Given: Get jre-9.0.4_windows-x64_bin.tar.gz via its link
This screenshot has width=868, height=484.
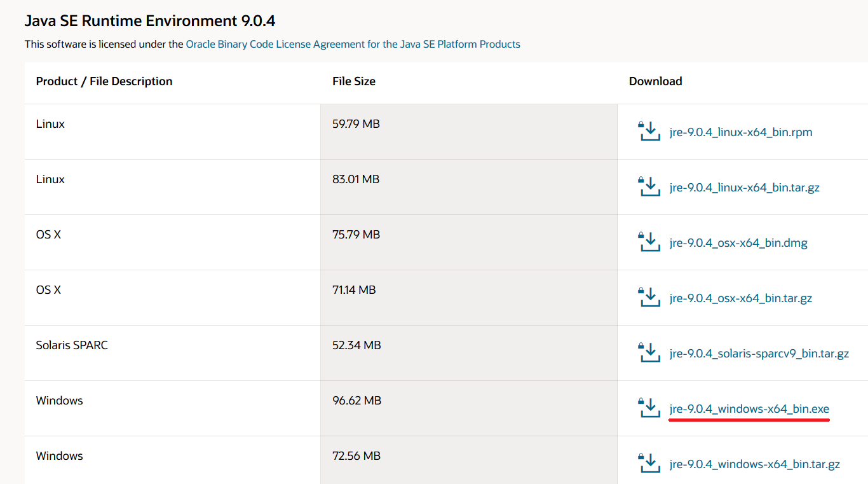Looking at the screenshot, I should click(754, 464).
